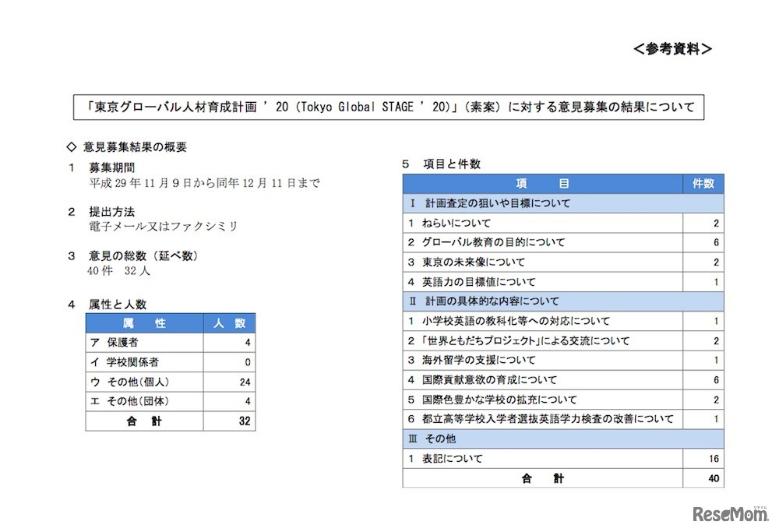Click the 属性 column header
779x532 pixels.
point(143,322)
